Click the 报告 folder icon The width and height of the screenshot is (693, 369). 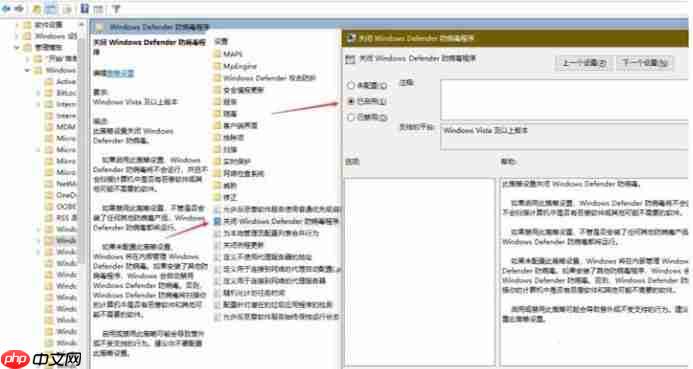tap(217, 102)
